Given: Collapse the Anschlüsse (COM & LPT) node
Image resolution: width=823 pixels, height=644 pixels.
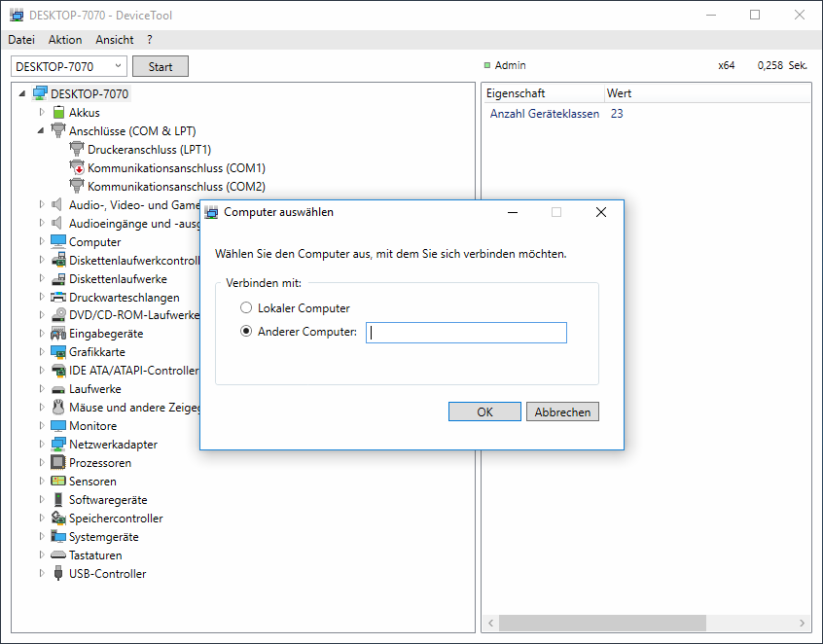Looking at the screenshot, I should pos(41,130).
